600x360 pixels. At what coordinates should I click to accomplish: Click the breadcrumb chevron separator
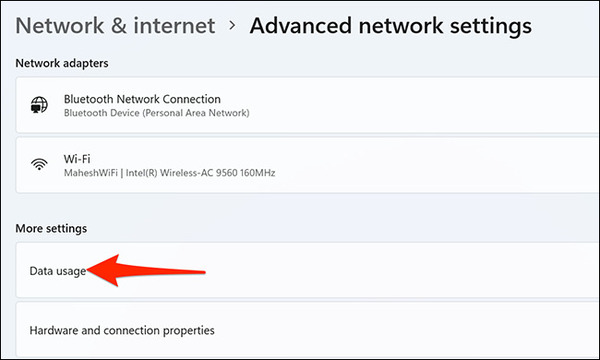click(232, 26)
